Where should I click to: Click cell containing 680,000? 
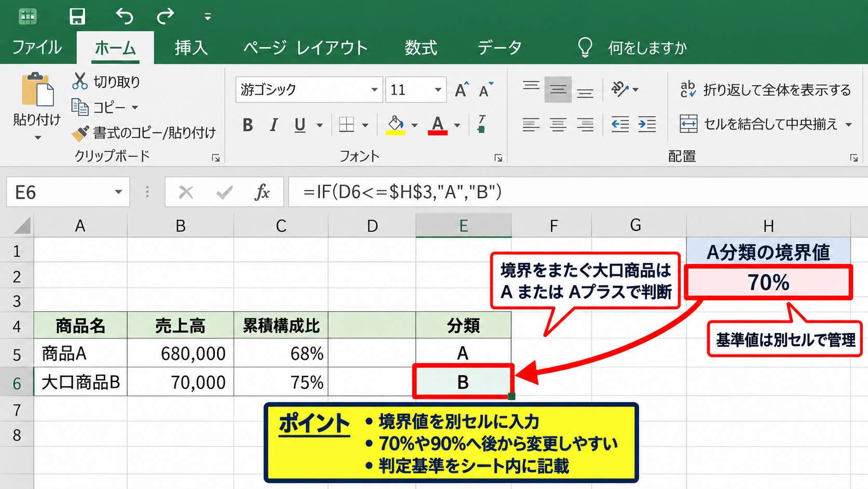tap(180, 353)
